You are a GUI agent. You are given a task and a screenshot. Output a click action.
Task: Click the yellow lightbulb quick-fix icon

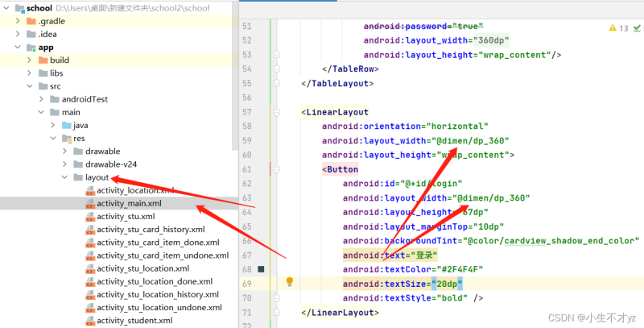click(290, 281)
